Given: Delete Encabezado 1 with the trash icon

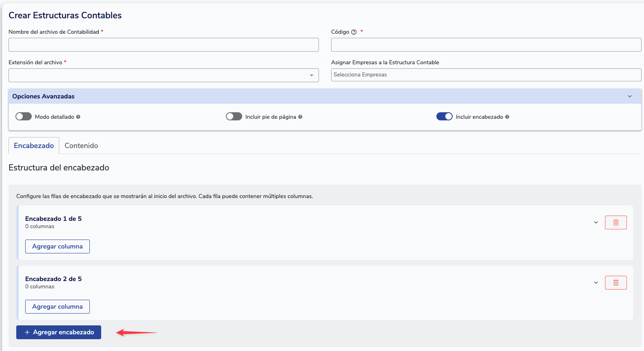Looking at the screenshot, I should click(x=616, y=222).
